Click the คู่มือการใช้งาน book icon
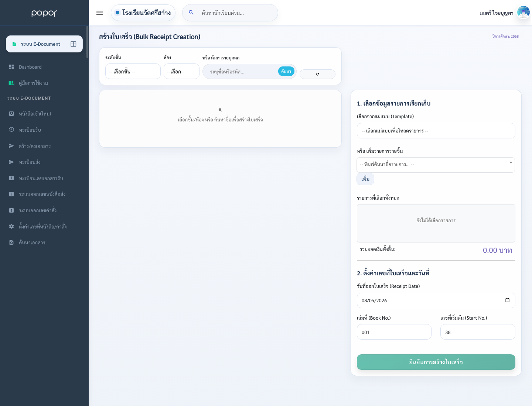The height and width of the screenshot is (406, 532). coord(11,83)
